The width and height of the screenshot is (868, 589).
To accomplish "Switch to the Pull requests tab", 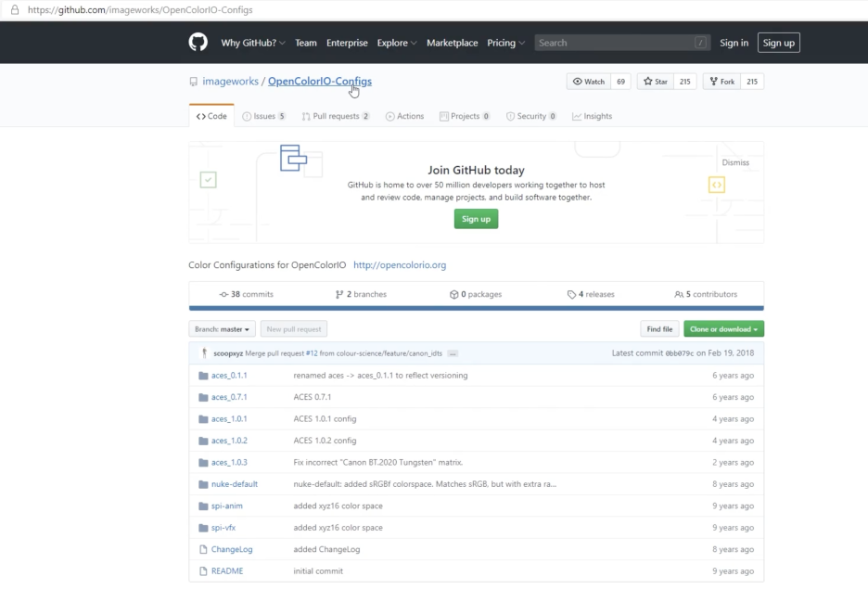I will point(336,116).
